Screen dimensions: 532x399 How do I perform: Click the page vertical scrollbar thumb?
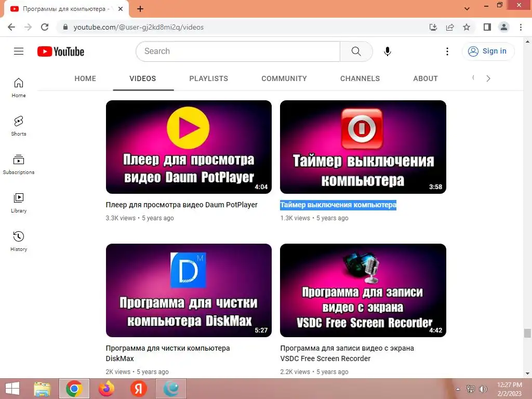[x=527, y=333]
